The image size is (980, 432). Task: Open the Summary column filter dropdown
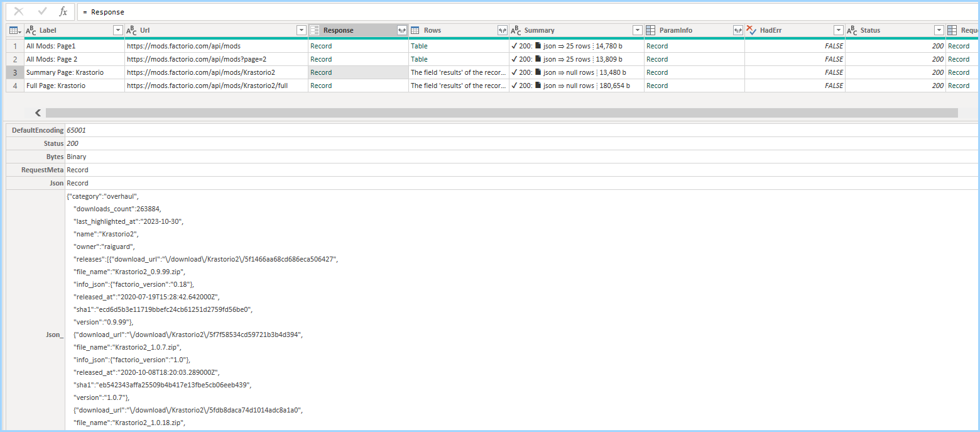(637, 30)
